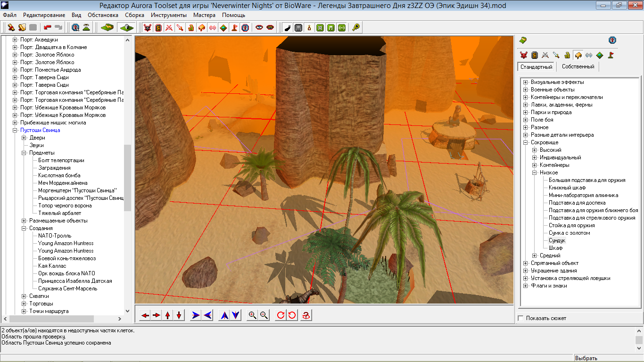Select Кислотная бомба in area tree
The height and width of the screenshot is (362, 644).
coord(59,175)
